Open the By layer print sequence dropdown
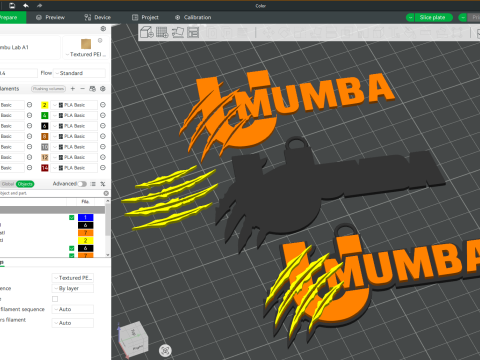 pyautogui.click(x=73, y=288)
